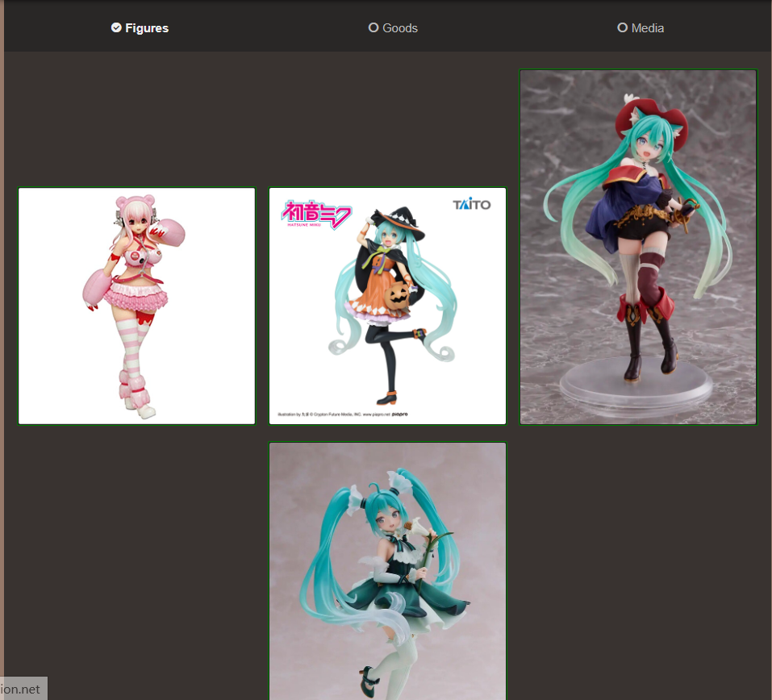Click the checked Figures radio icon
Screen dimensions: 772x700
(x=116, y=27)
